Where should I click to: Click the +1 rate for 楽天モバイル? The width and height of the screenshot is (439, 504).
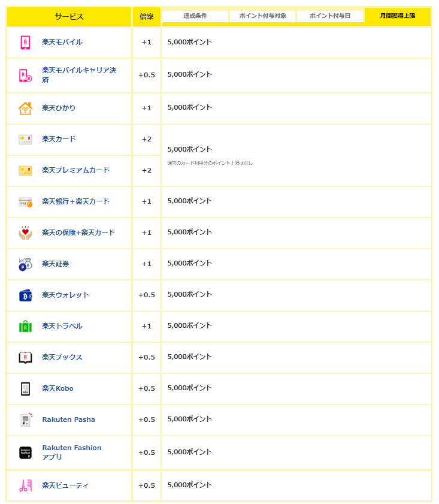(x=147, y=42)
